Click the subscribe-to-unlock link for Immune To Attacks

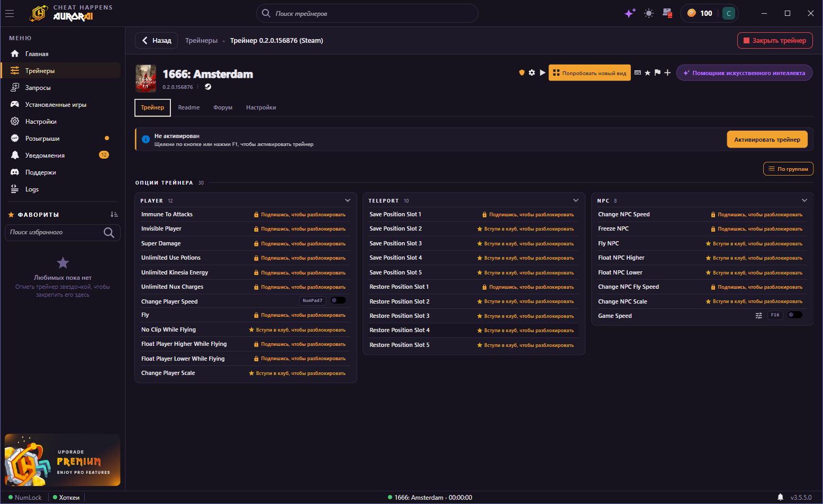click(300, 215)
